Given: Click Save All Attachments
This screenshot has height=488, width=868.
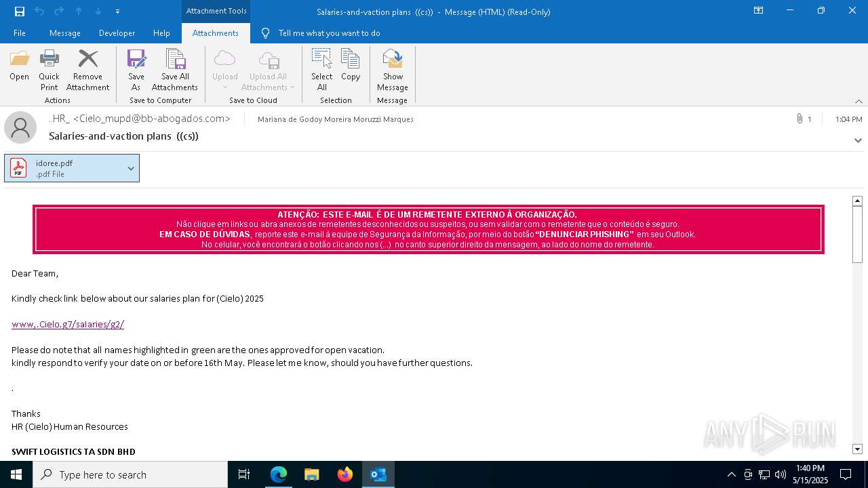Looking at the screenshot, I should 175,70.
